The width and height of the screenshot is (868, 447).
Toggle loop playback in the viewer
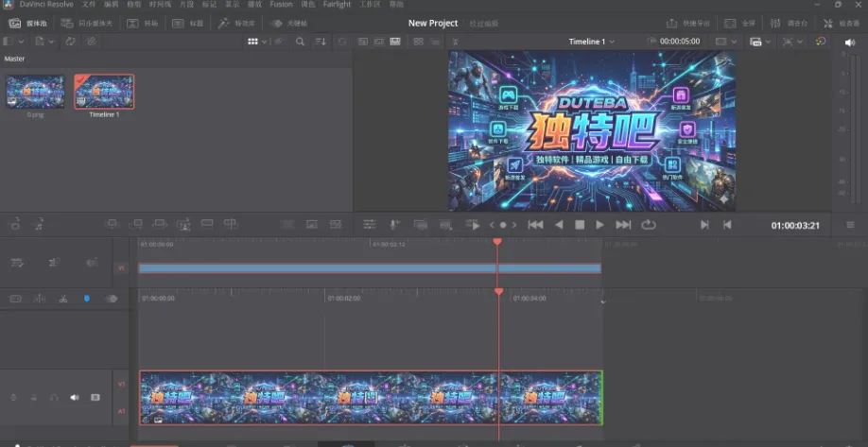pyautogui.click(x=649, y=225)
